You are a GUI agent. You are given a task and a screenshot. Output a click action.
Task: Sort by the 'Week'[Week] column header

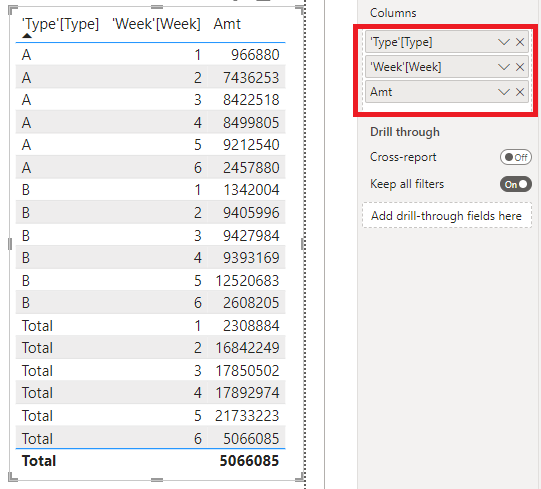coord(156,24)
